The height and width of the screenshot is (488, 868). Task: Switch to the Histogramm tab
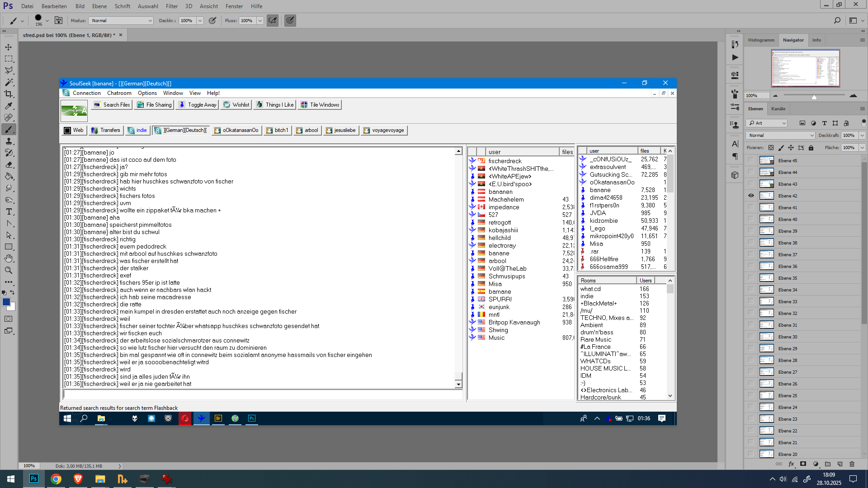(x=761, y=40)
